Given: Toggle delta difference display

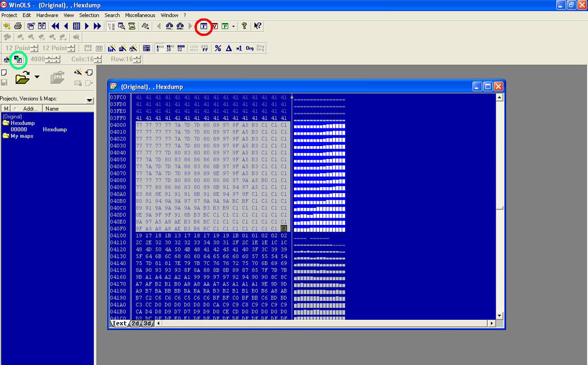Looking at the screenshot, I should [x=228, y=48].
